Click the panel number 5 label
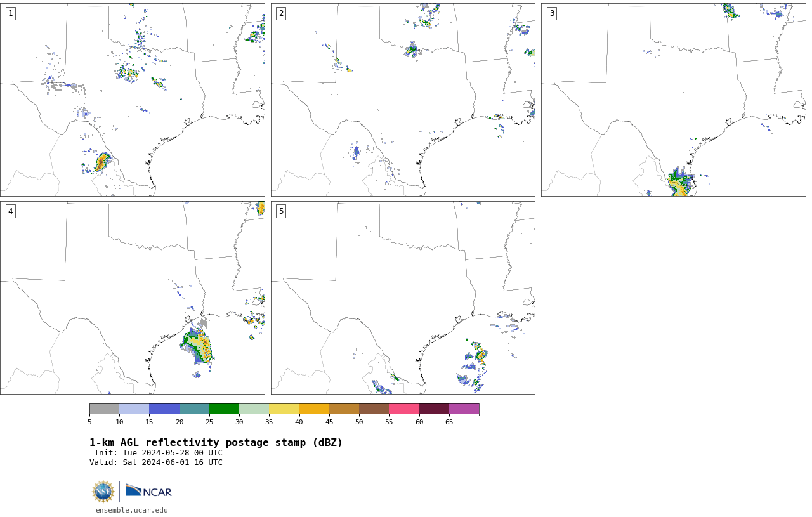The image size is (812, 517). pyautogui.click(x=281, y=211)
